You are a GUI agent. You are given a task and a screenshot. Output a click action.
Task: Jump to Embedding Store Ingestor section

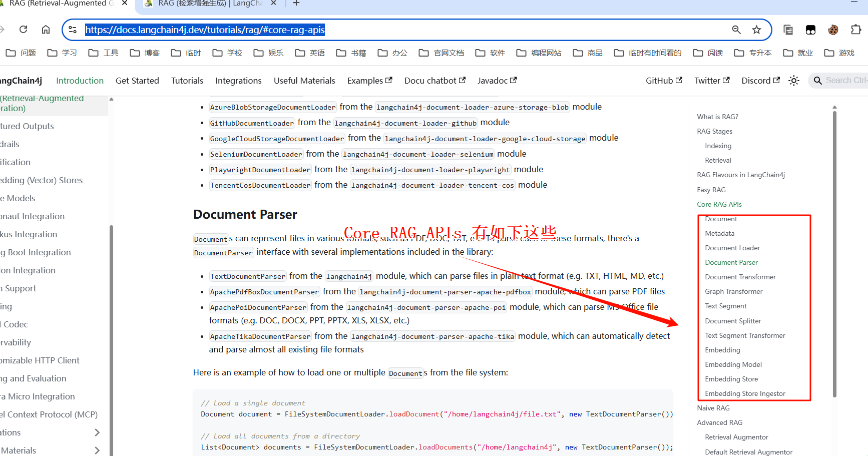tap(745, 393)
